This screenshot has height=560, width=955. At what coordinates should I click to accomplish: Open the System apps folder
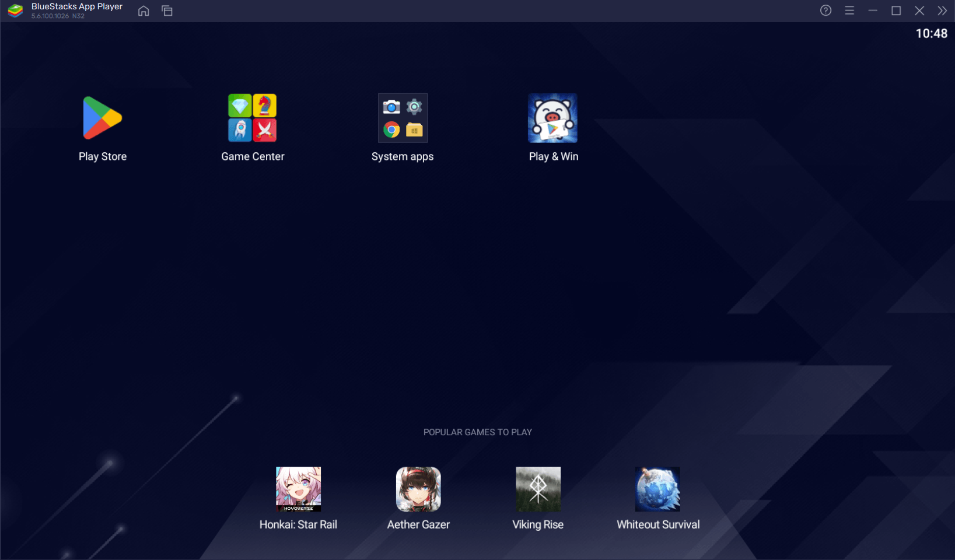pyautogui.click(x=403, y=118)
